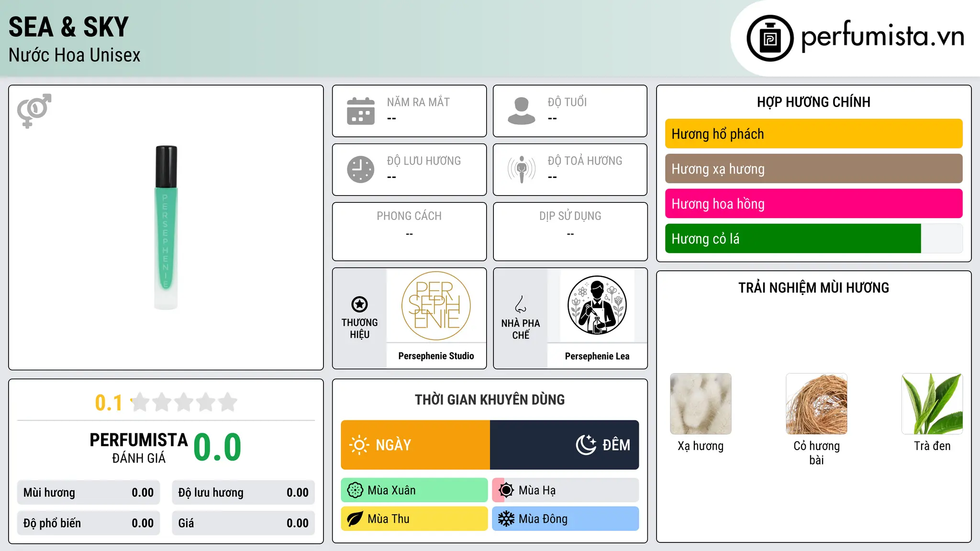The height and width of the screenshot is (551, 980).
Task: Click the sillage icon beside ĐỘ TOẢ HƯƠNG
Action: point(522,169)
